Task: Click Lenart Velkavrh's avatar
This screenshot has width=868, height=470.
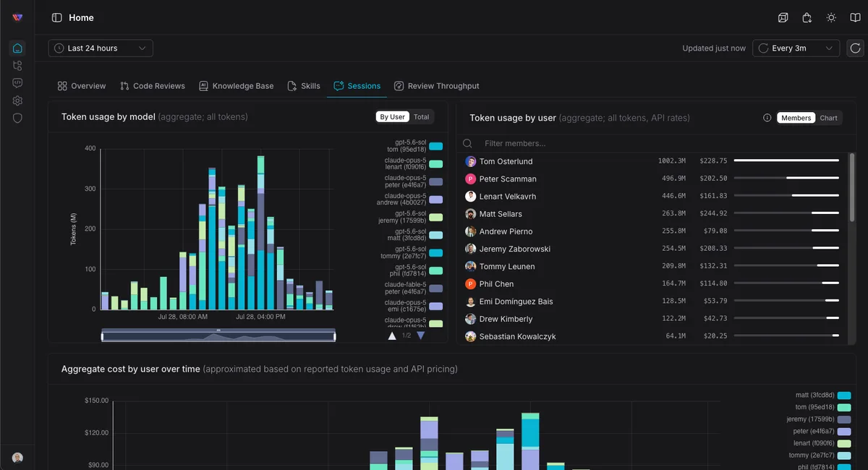Action: pyautogui.click(x=470, y=196)
